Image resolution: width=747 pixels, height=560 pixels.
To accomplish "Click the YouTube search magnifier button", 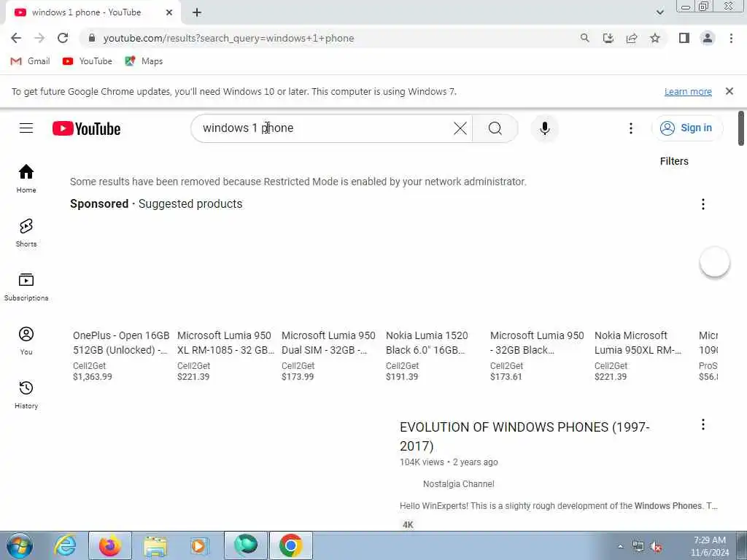I will (495, 128).
